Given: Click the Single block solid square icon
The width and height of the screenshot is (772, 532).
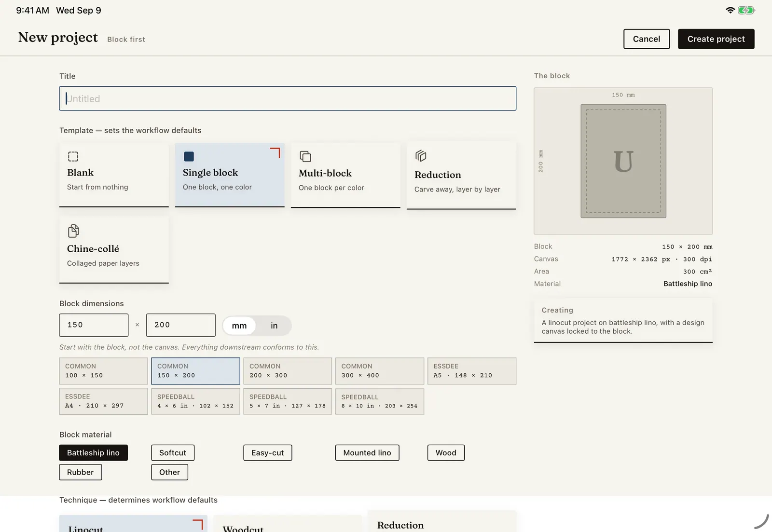Looking at the screenshot, I should pos(189,156).
